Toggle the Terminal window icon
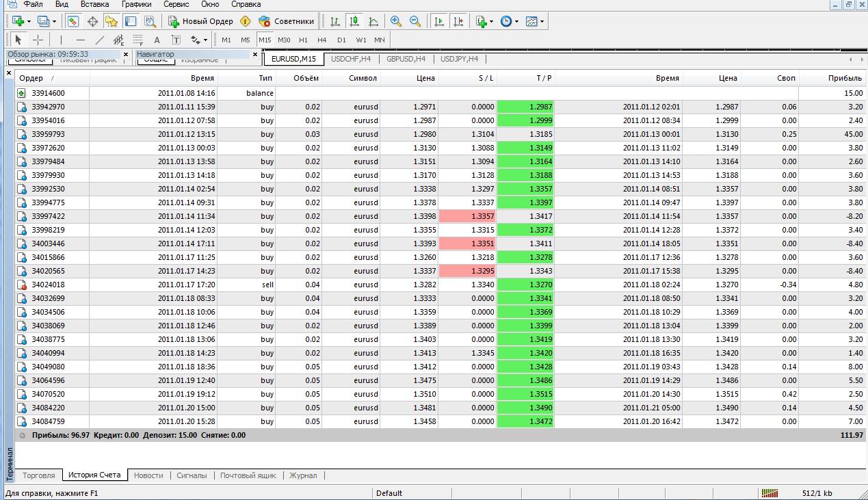 click(x=130, y=21)
